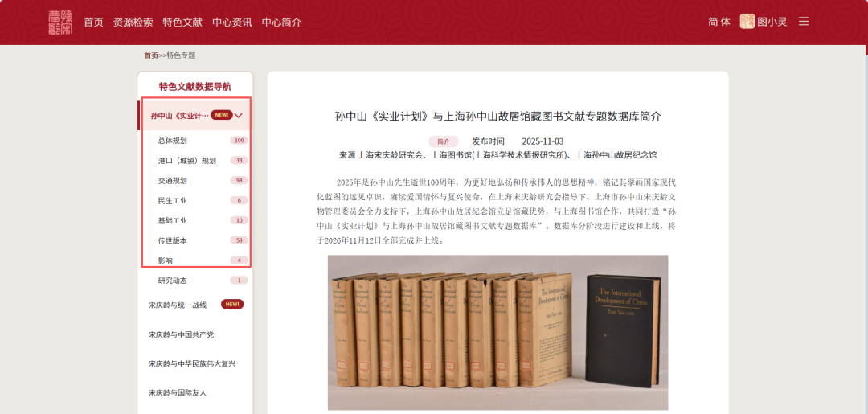Screen dimensions: 868x414
Task: Click the 特色文献数据导航 panel heading
Action: [195, 86]
